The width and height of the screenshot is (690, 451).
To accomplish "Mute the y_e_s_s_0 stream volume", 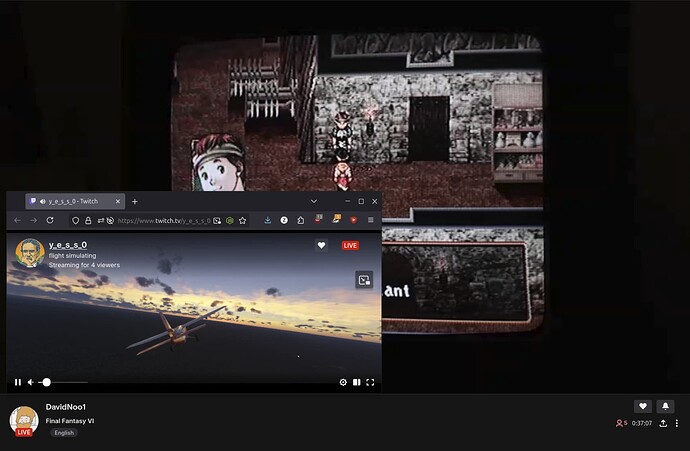I will click(x=30, y=382).
